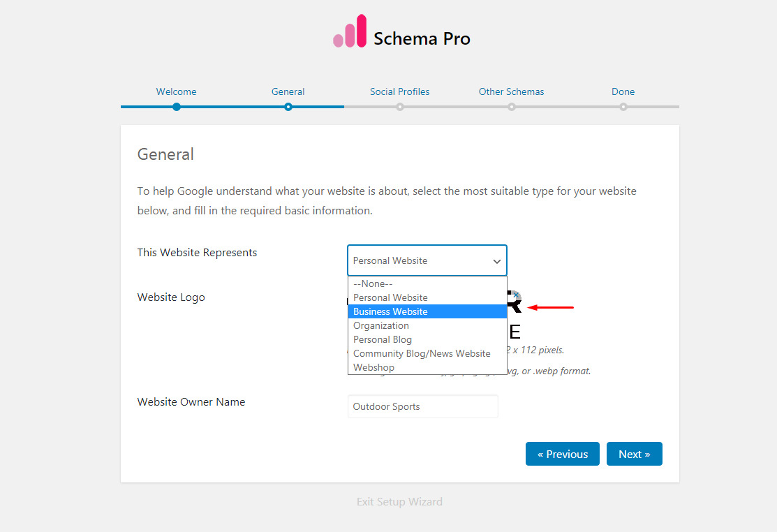Click the image icon beside Website Logo

tap(515, 302)
